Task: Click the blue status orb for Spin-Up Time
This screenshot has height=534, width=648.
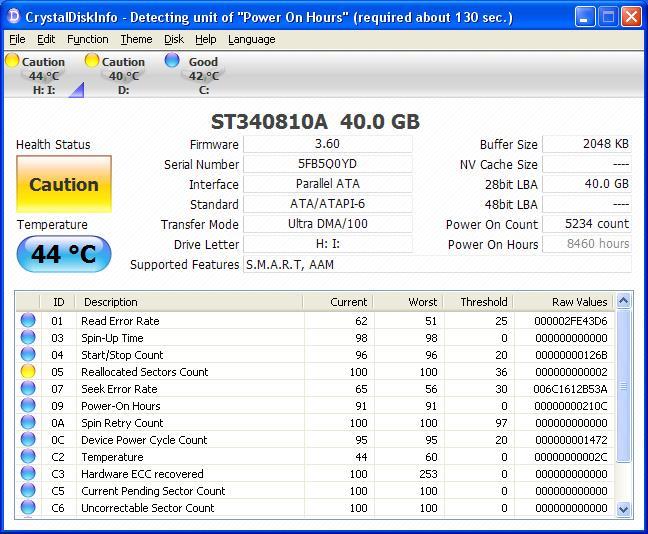Action: click(28, 337)
